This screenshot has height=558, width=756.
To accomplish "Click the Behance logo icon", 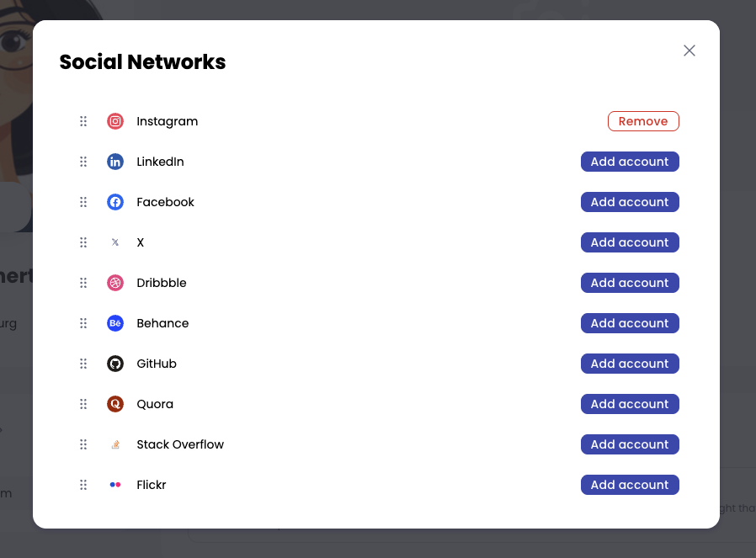I will [x=115, y=323].
